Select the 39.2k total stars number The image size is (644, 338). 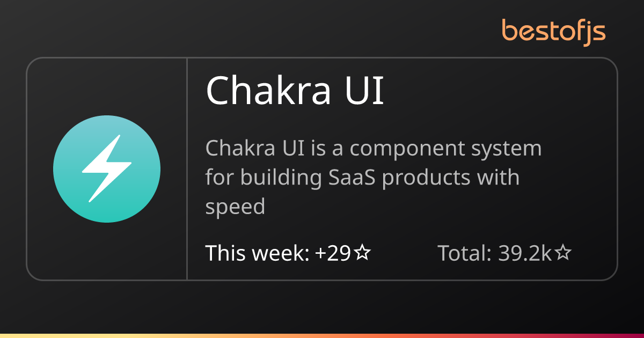tap(525, 252)
